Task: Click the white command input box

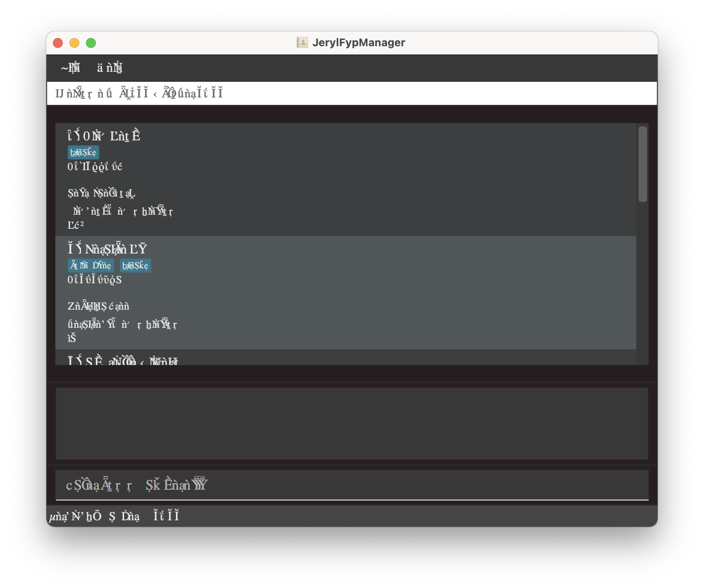Action: [x=352, y=93]
